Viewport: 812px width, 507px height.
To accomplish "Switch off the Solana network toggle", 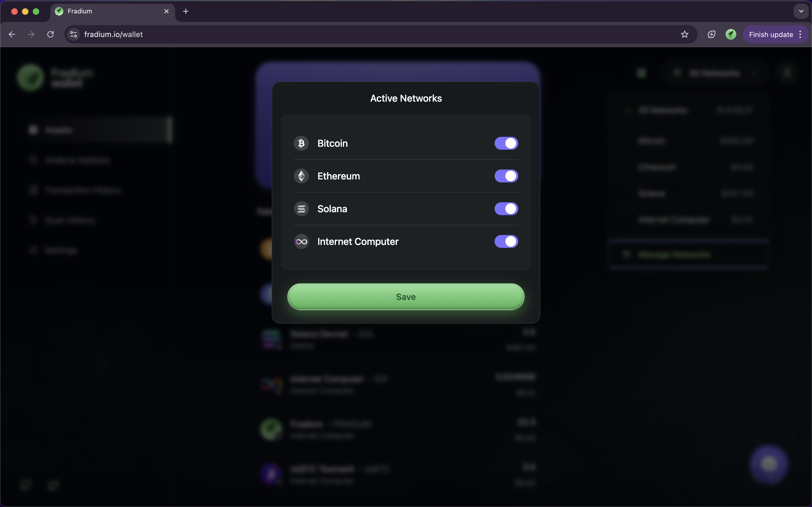I will [506, 209].
